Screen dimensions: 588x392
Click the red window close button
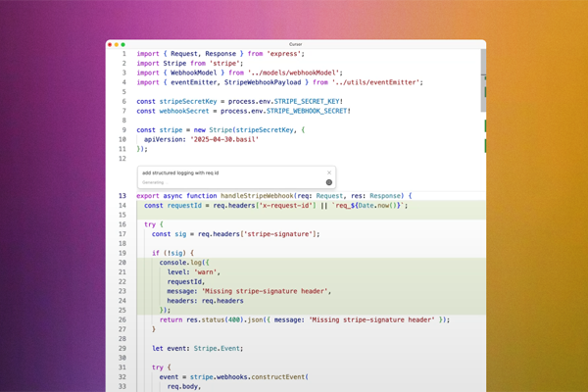pos(112,44)
